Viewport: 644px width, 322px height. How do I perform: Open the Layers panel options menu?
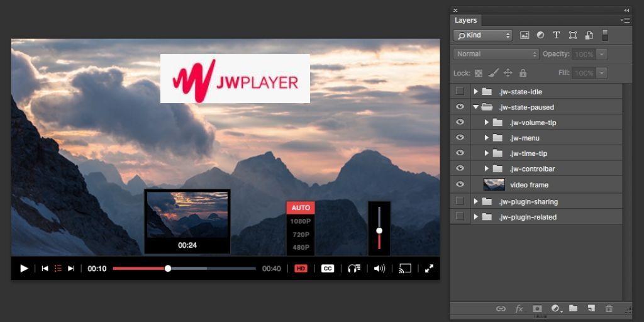point(625,20)
